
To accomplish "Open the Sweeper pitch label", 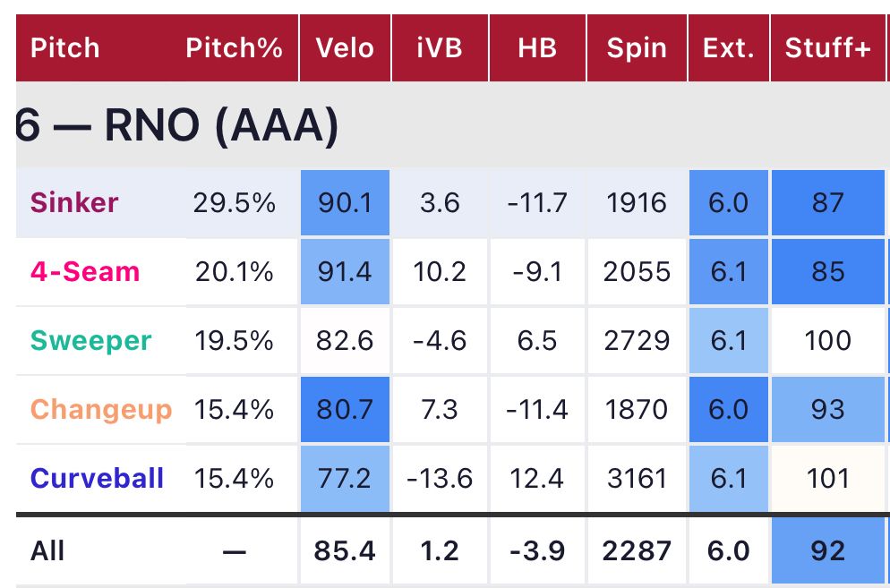I will (x=90, y=341).
